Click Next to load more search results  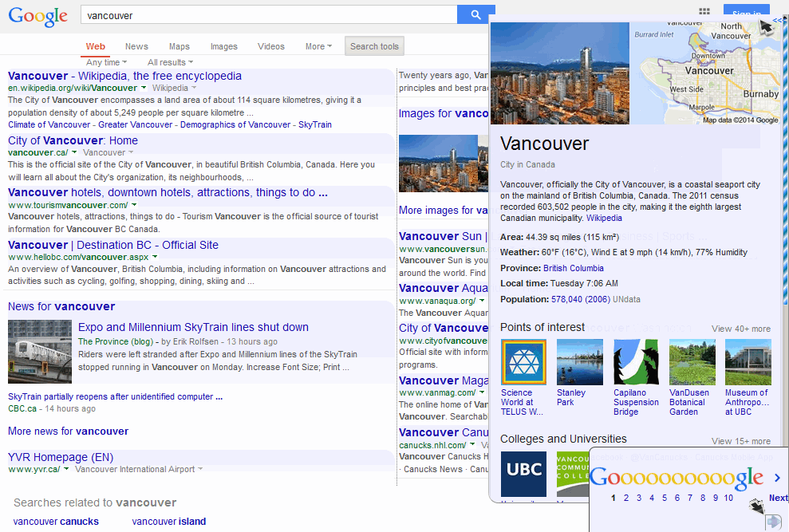(777, 497)
